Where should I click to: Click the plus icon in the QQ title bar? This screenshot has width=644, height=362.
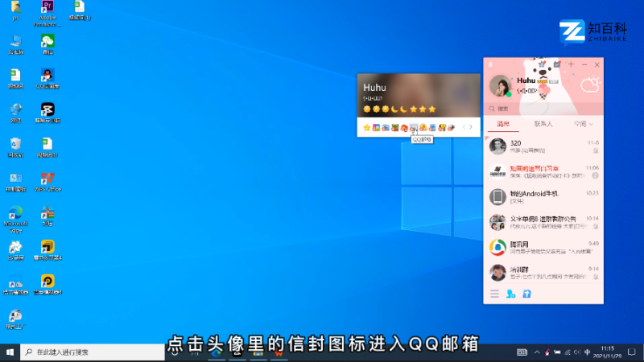(x=571, y=64)
